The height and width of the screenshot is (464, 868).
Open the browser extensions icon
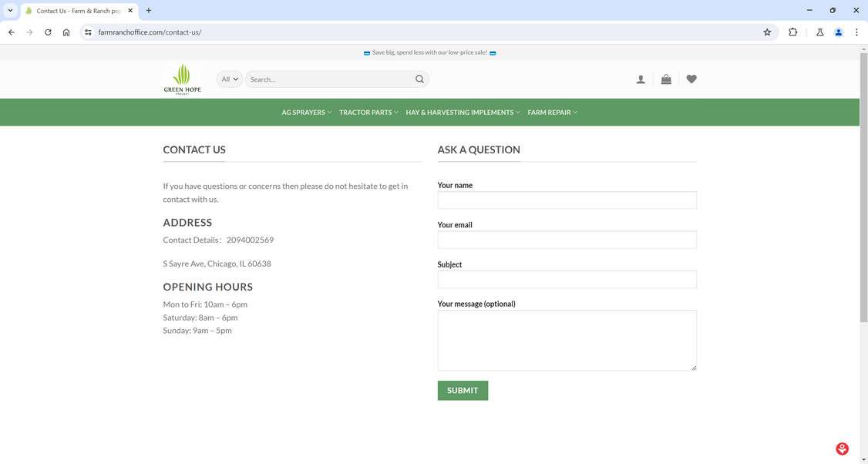coord(792,32)
